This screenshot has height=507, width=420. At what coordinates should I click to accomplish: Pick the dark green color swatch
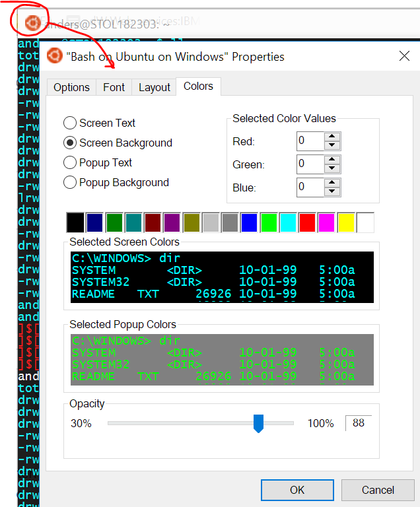tap(114, 222)
